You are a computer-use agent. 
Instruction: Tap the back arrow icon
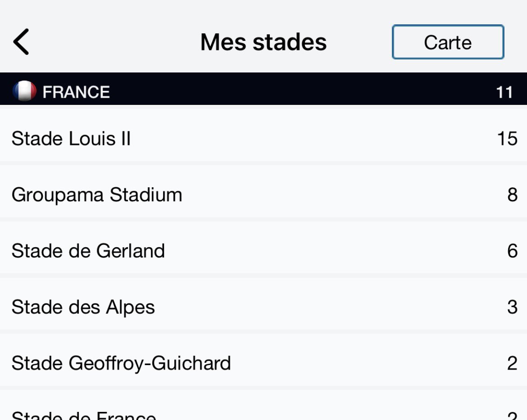pyautogui.click(x=21, y=42)
